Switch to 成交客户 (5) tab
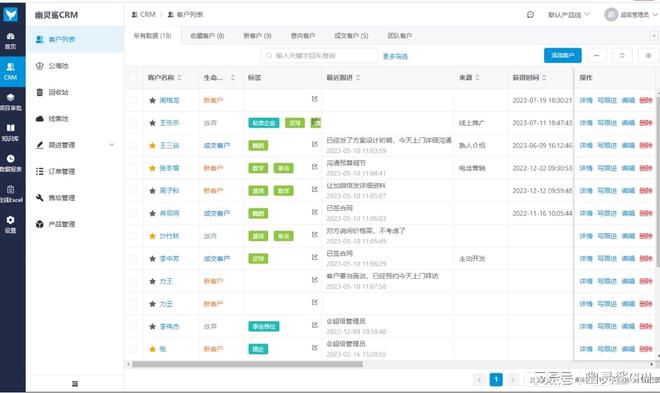This screenshot has width=660, height=393. coord(351,36)
